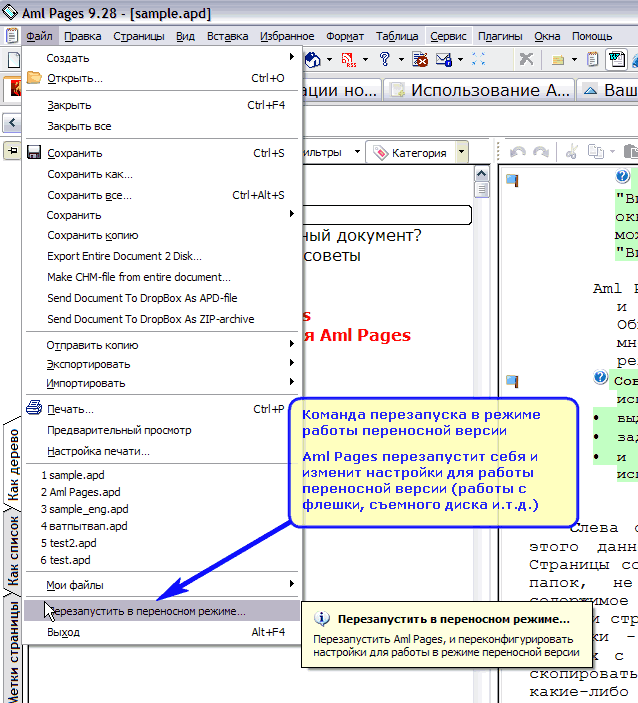This screenshot has width=638, height=703.
Task: Open dropdown arrow beside Copy icon
Action: pos(612,152)
